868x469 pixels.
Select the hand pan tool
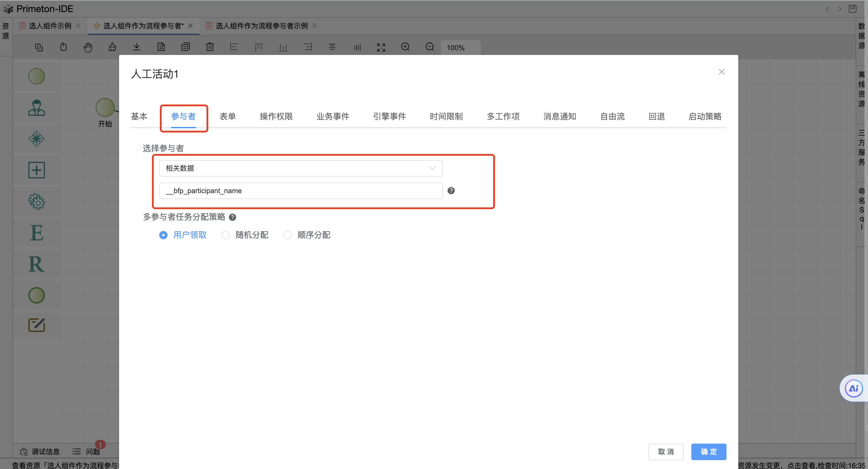[x=88, y=47]
